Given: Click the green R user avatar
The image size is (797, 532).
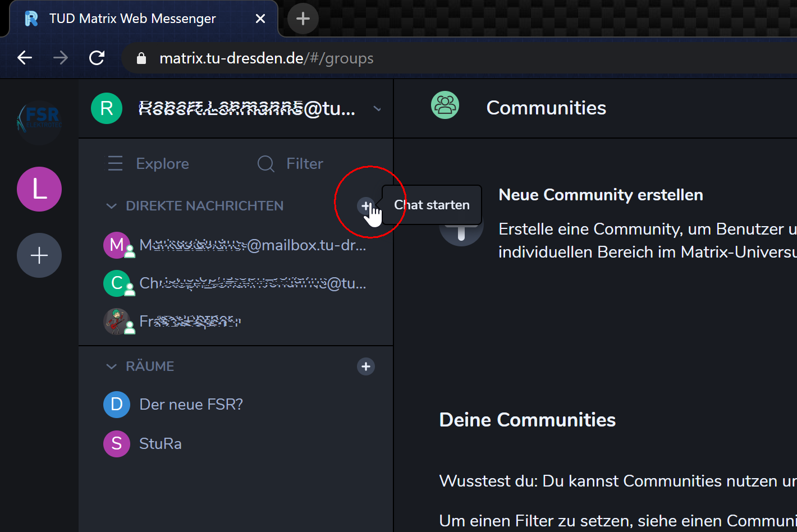Looking at the screenshot, I should point(107,108).
